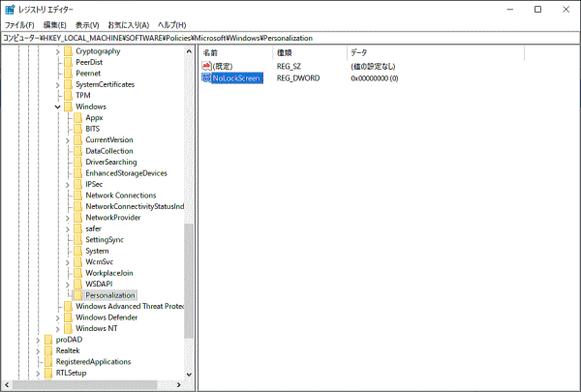Click the 0x00000000 (0) data cell
The height and width of the screenshot is (392, 581).
374,78
